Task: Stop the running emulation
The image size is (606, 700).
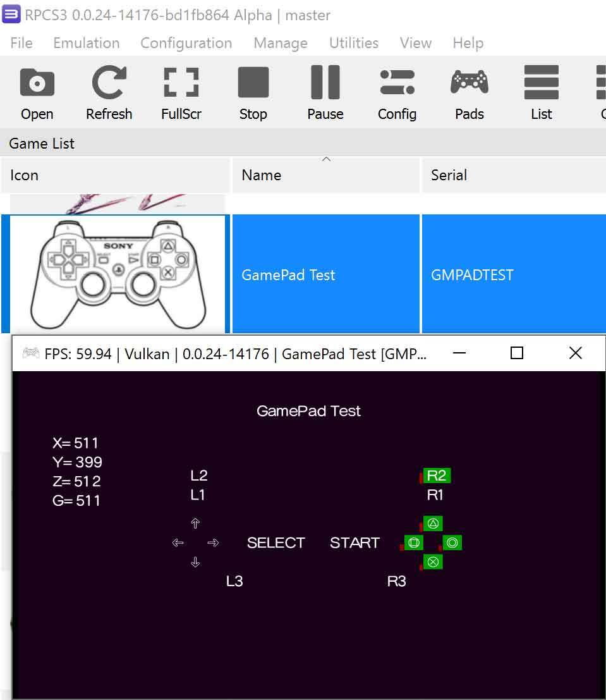Action: coord(253,92)
